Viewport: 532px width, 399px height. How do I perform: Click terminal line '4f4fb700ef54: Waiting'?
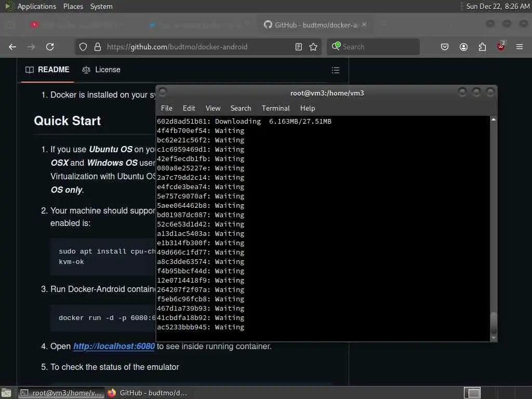200,130
